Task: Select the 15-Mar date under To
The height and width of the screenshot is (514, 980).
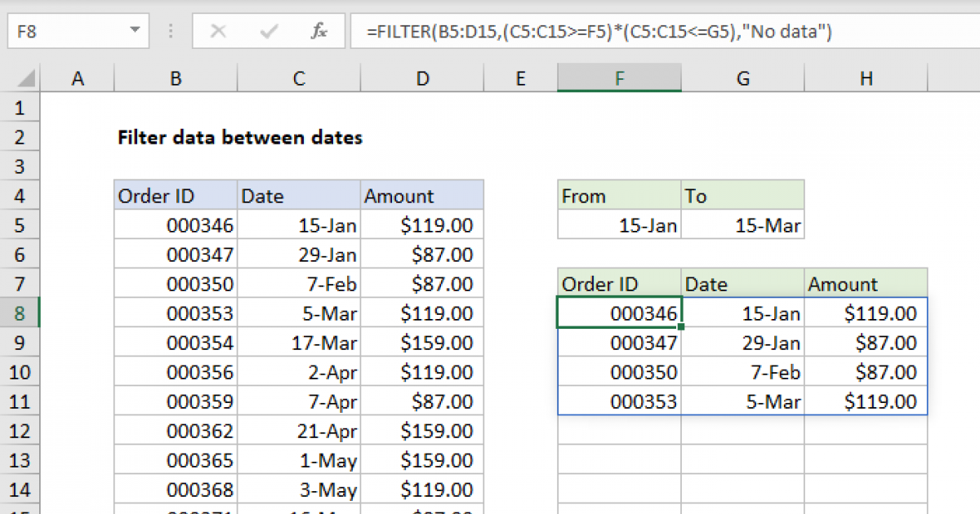Action: pos(742,224)
